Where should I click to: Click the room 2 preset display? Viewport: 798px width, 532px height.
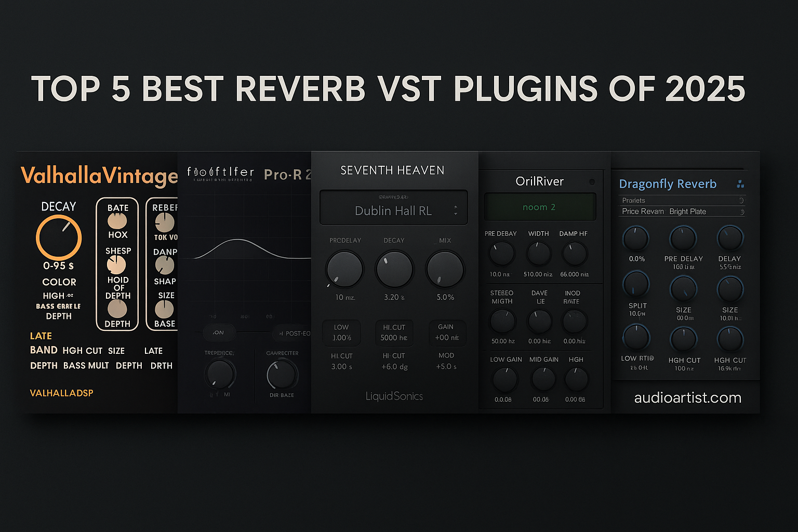click(539, 206)
